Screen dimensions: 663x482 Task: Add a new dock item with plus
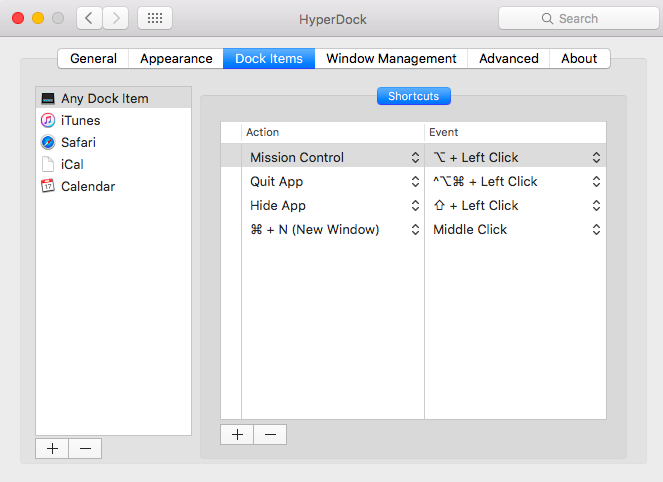(x=52, y=448)
